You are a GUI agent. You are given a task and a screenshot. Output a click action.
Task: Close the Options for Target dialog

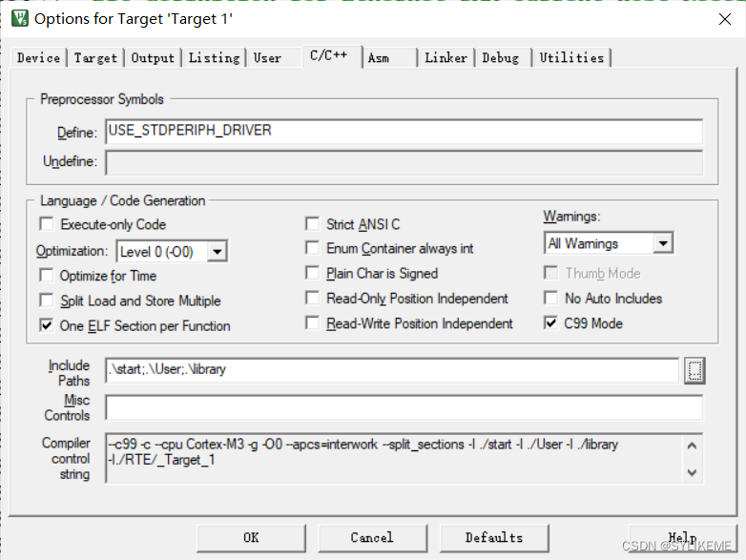[725, 19]
